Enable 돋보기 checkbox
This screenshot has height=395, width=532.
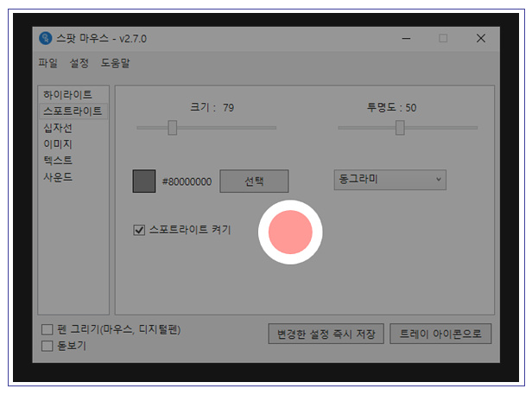[47, 346]
